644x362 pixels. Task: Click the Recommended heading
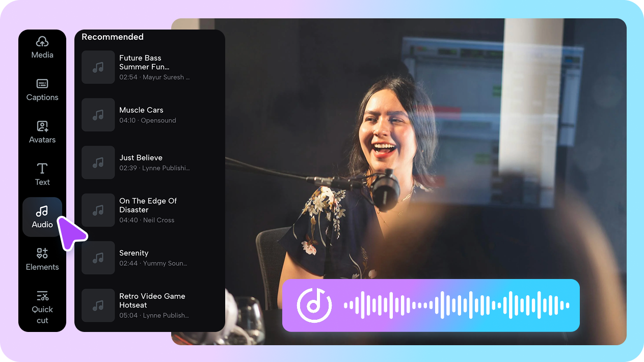tap(113, 37)
